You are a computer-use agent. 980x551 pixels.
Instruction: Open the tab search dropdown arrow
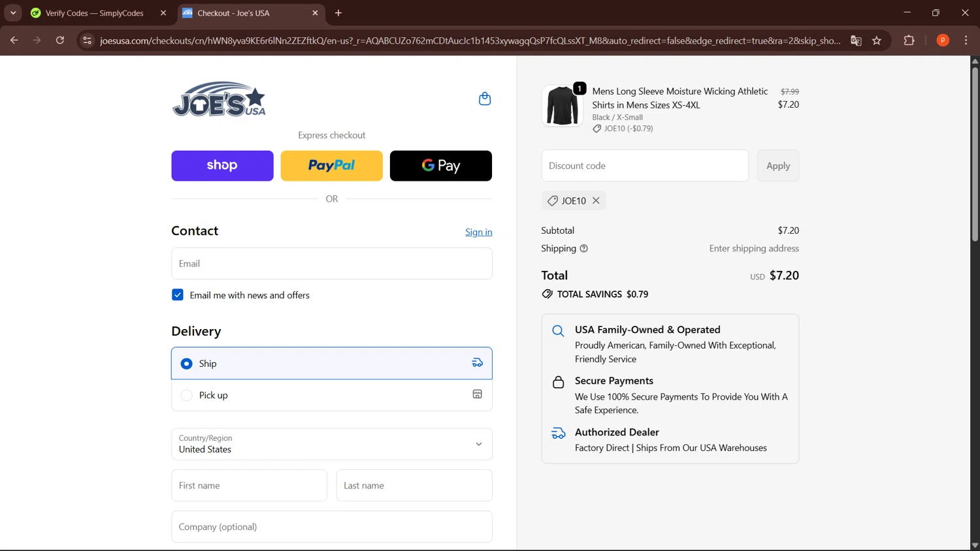coord(13,13)
